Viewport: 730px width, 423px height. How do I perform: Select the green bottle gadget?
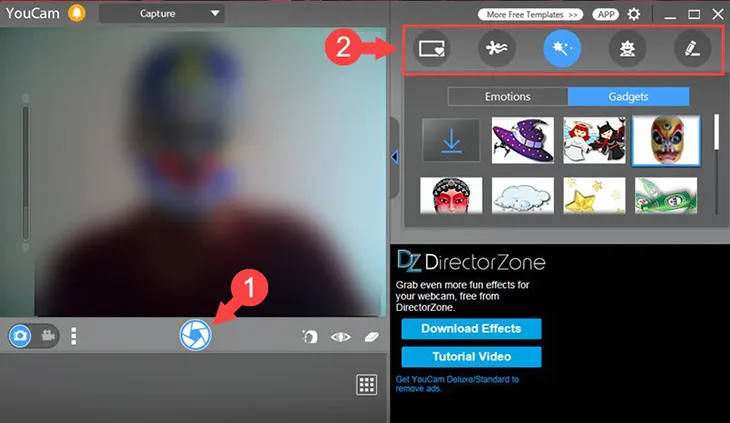[666, 195]
